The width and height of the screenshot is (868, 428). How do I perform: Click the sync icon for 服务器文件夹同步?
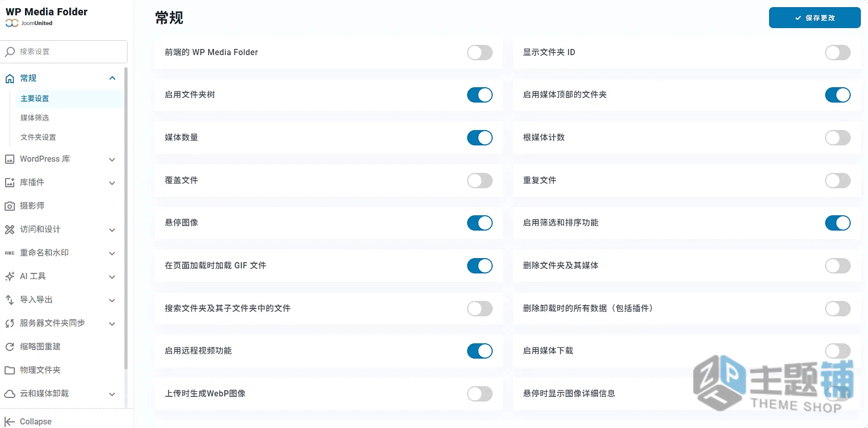[x=10, y=323]
